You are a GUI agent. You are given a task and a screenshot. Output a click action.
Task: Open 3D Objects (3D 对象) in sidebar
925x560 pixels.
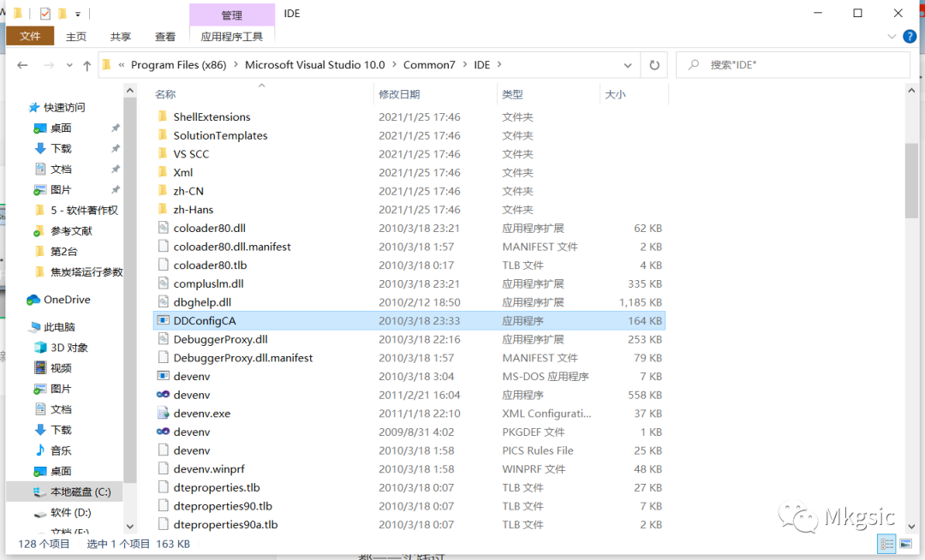point(69,347)
